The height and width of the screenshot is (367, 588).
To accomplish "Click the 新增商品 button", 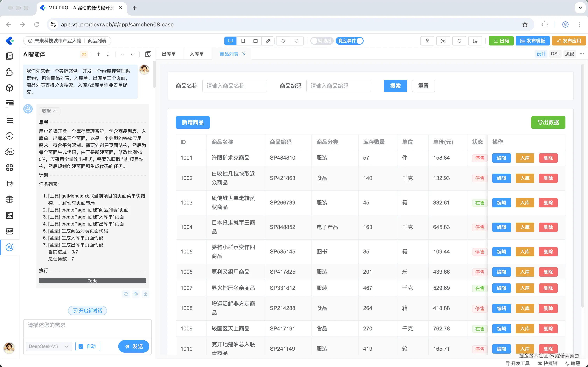I will pyautogui.click(x=192, y=122).
